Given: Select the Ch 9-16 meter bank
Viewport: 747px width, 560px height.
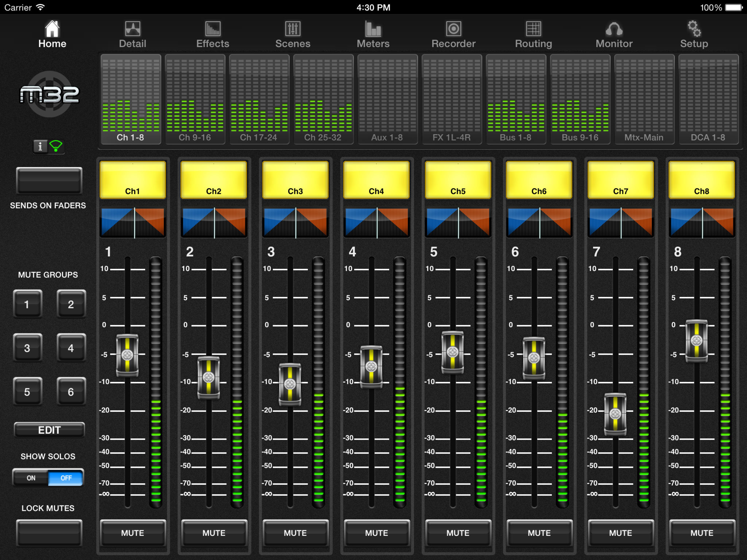Looking at the screenshot, I should [195, 100].
